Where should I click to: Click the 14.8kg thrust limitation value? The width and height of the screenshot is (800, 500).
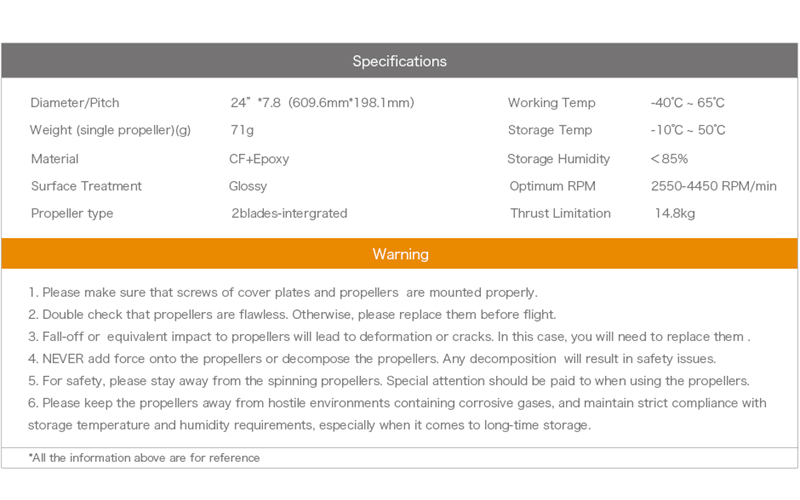[678, 213]
